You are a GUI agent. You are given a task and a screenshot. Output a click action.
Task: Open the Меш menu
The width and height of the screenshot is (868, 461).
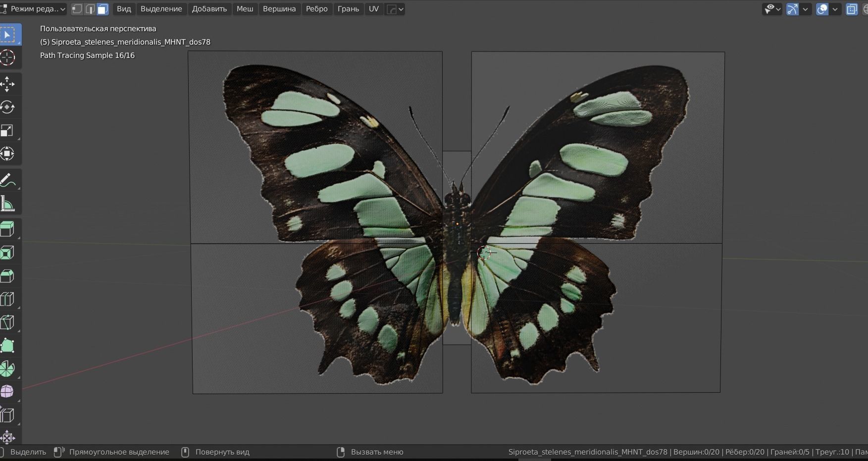[245, 9]
